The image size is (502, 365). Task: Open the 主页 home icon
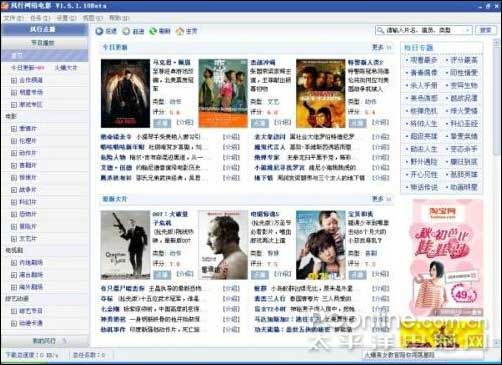point(180,31)
